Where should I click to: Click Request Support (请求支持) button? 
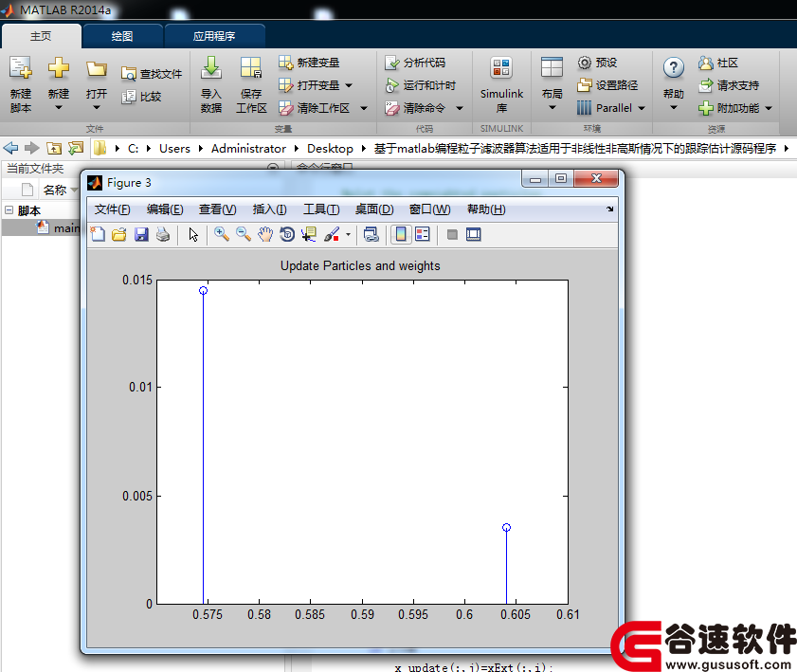(729, 85)
